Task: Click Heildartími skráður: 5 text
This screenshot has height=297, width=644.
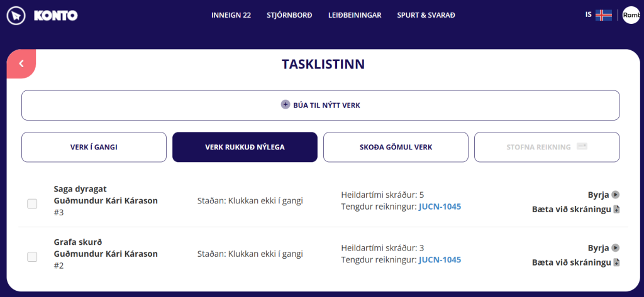Action: [382, 195]
